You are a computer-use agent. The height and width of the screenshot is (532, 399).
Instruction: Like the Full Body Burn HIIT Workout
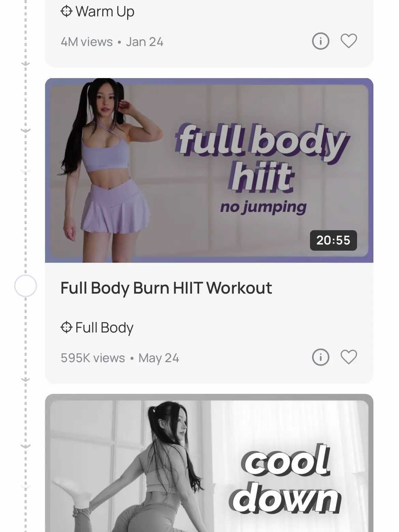coord(349,357)
